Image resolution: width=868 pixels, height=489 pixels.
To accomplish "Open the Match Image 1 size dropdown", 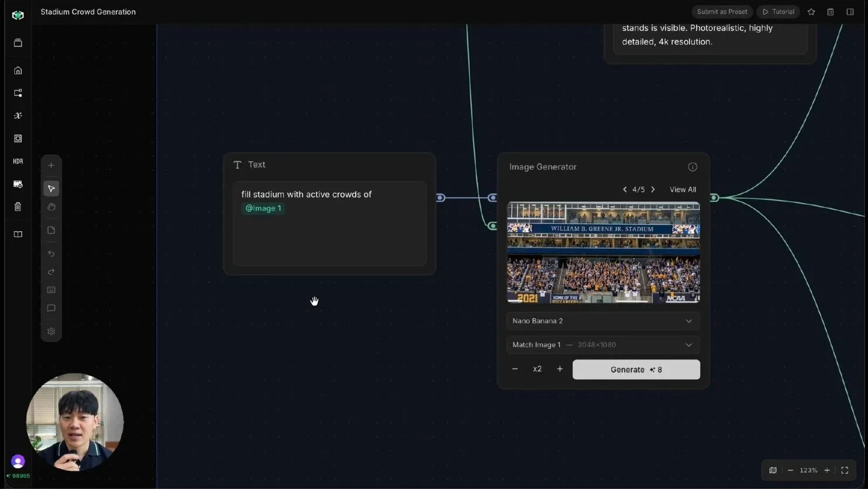I will click(603, 345).
